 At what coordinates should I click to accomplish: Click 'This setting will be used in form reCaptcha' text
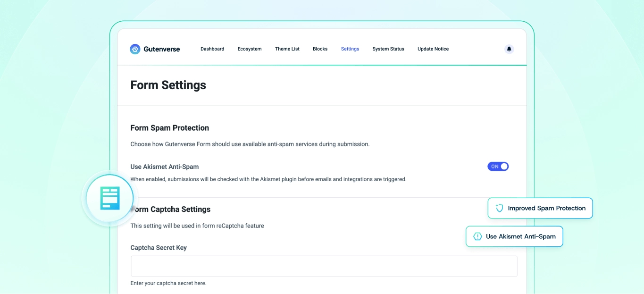point(197,226)
